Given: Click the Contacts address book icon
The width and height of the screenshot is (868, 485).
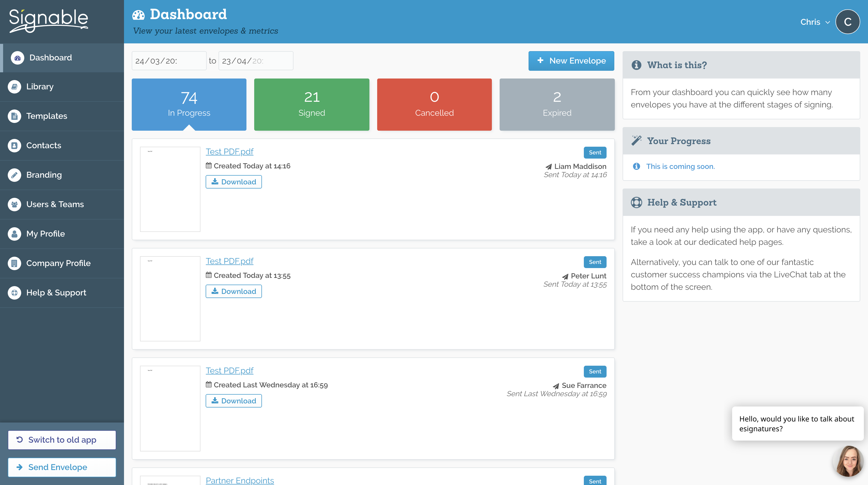Looking at the screenshot, I should [14, 145].
